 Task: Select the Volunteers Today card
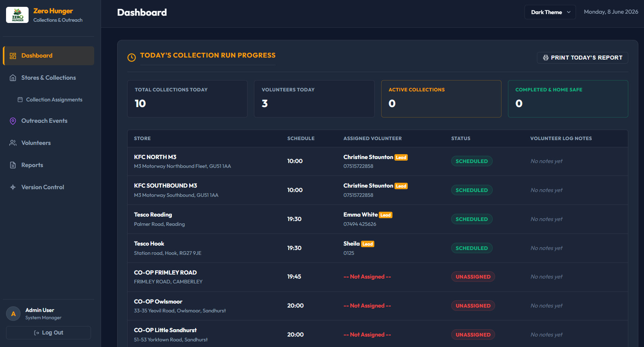[314, 99]
